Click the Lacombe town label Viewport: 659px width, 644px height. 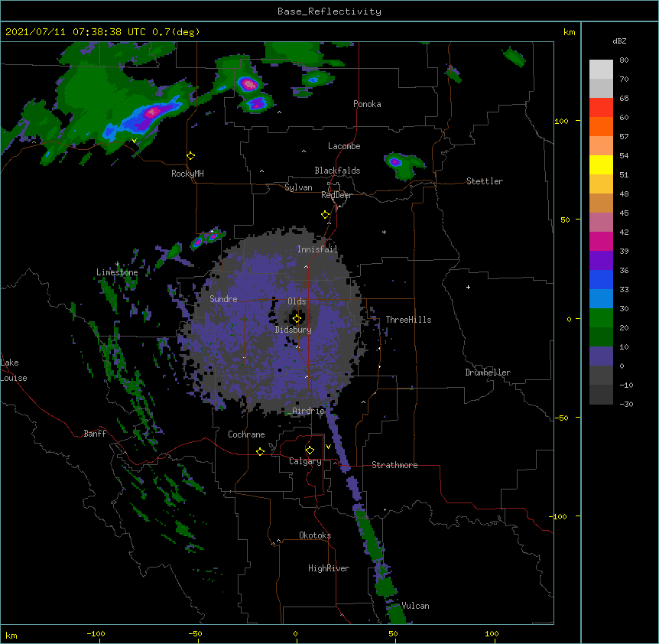pyautogui.click(x=344, y=146)
